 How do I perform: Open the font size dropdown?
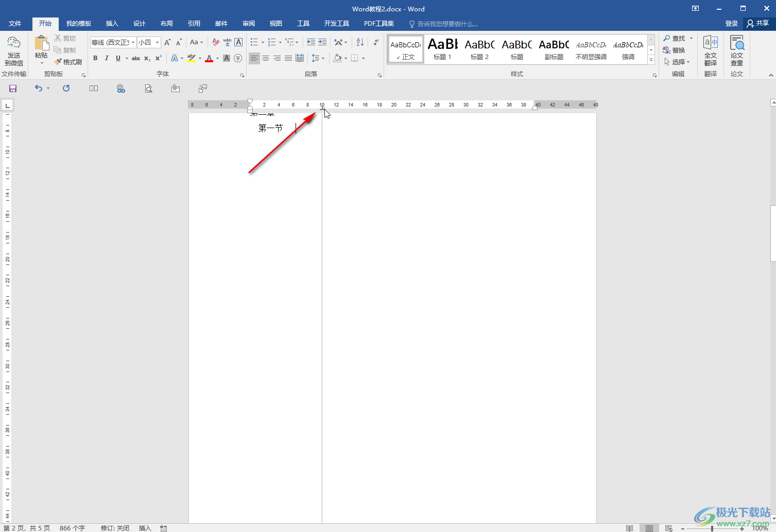[158, 42]
